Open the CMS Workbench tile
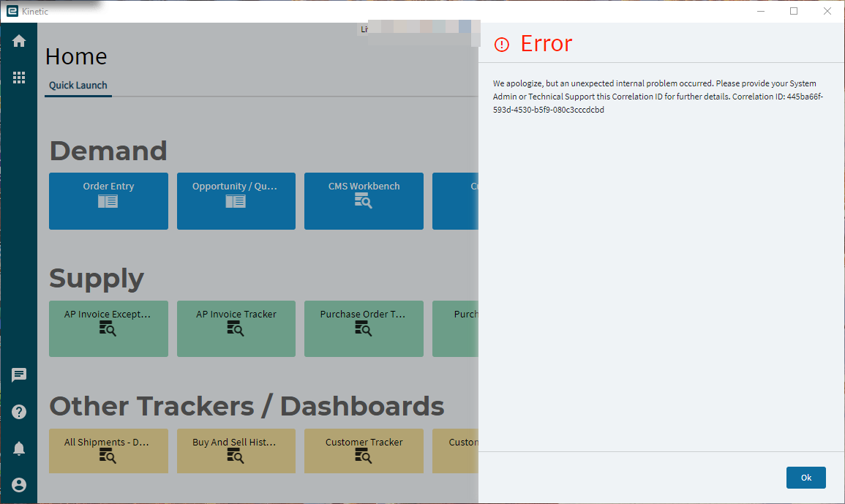The height and width of the screenshot is (504, 845). [x=364, y=201]
